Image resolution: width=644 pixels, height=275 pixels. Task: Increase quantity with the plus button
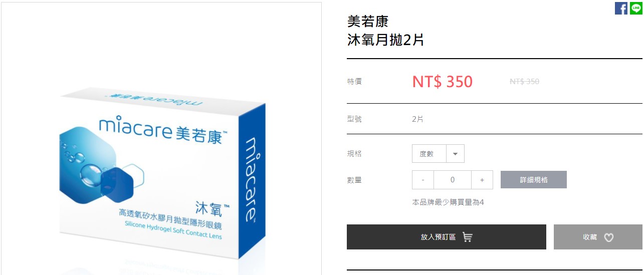pyautogui.click(x=482, y=180)
